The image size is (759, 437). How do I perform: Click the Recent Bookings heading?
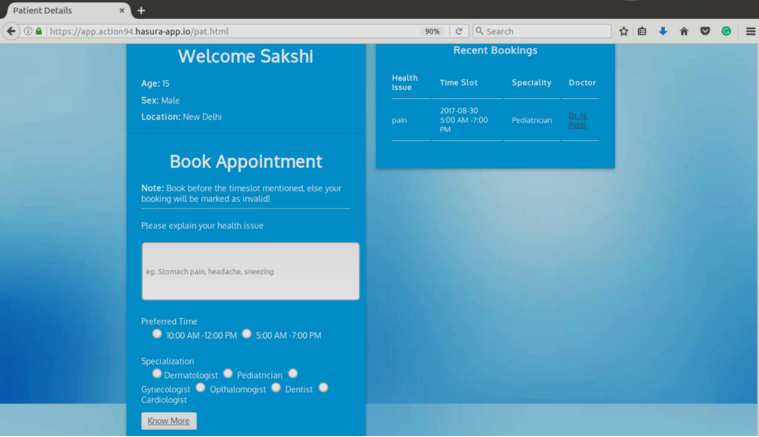click(495, 50)
